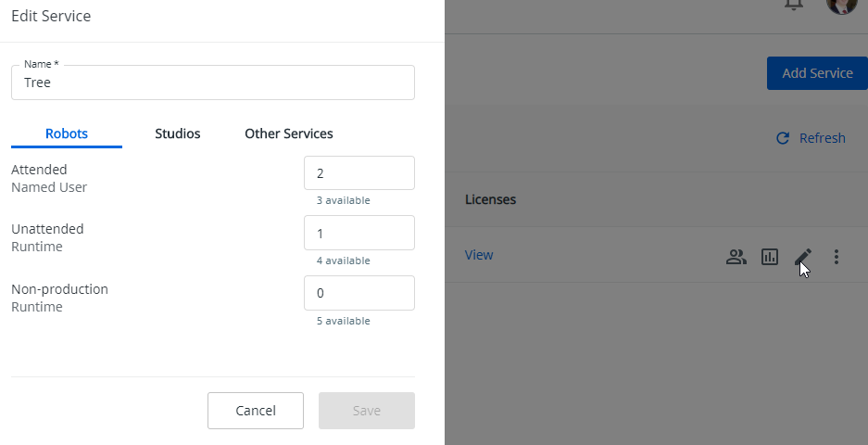The height and width of the screenshot is (445, 868).
Task: Click the Name field containing Tree
Action: [213, 83]
